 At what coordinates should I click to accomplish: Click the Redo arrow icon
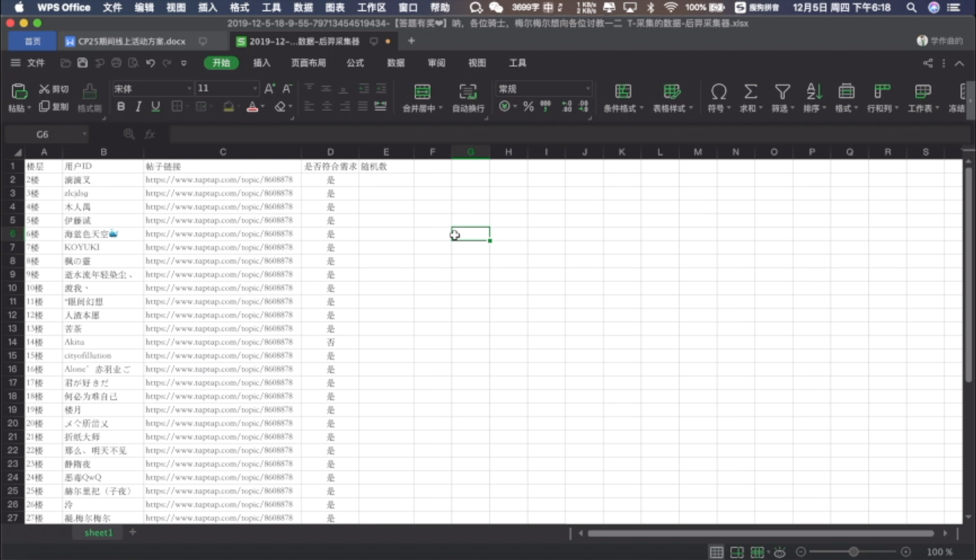pos(167,63)
